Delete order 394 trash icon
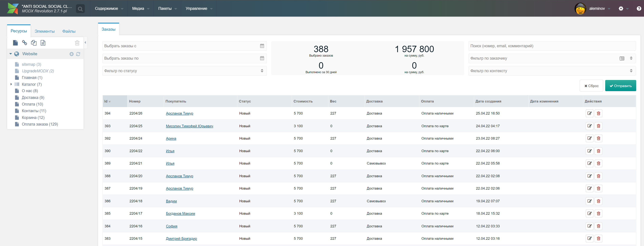This screenshot has width=644, height=246. point(598,113)
